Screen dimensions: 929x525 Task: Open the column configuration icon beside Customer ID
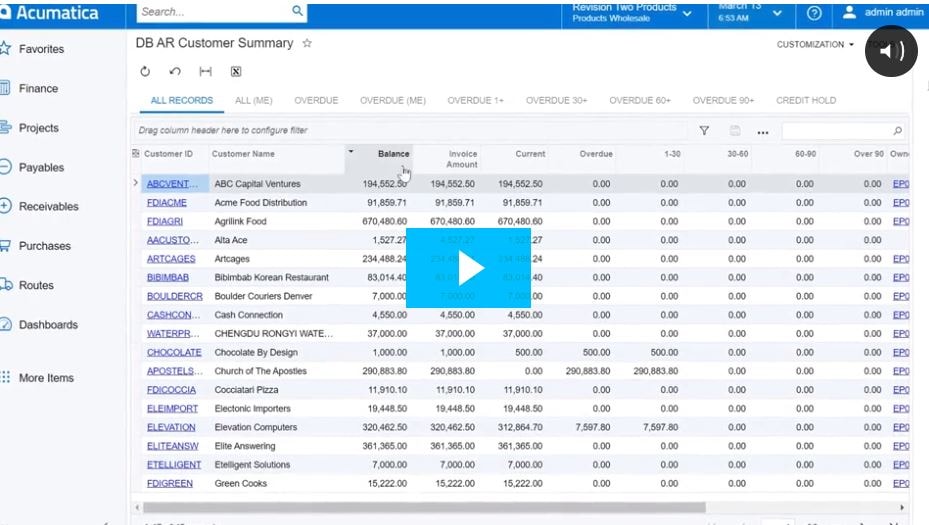(x=136, y=153)
